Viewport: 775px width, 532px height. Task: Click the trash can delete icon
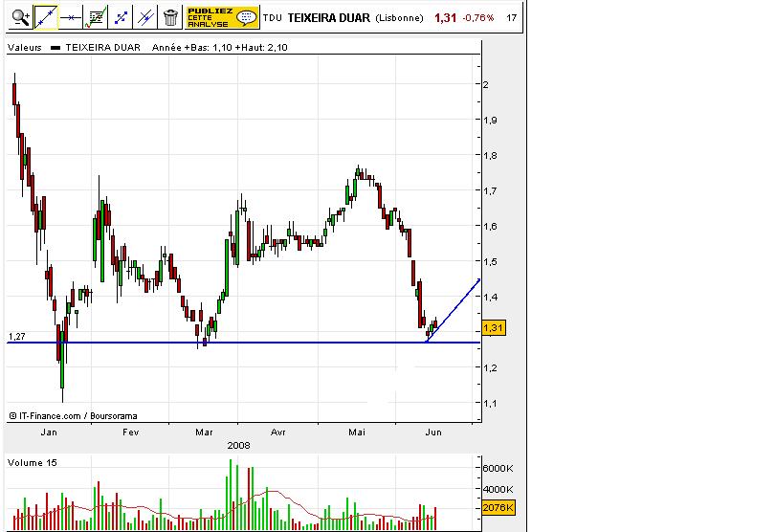pyautogui.click(x=170, y=18)
